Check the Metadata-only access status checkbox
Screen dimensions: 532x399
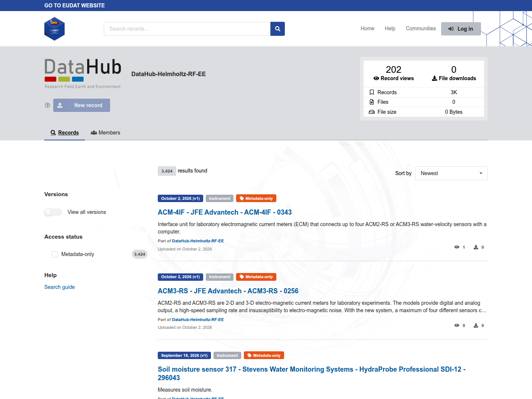pos(55,254)
